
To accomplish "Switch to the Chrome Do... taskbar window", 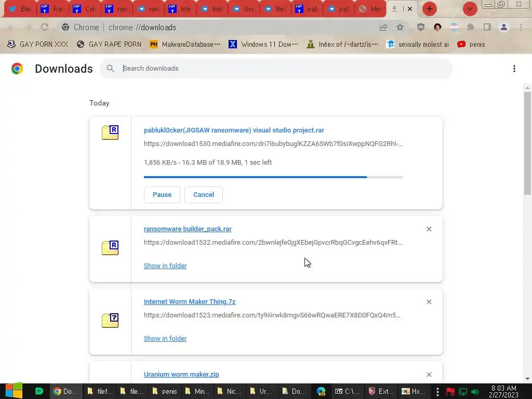I will pyautogui.click(x=66, y=391).
